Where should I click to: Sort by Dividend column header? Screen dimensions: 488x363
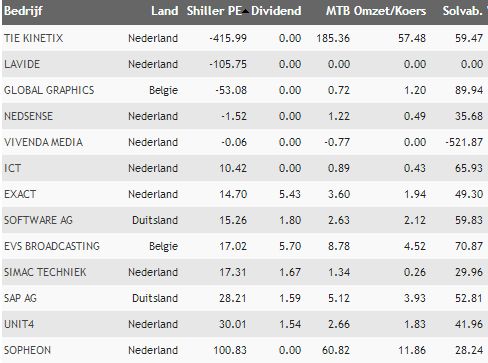click(x=276, y=11)
